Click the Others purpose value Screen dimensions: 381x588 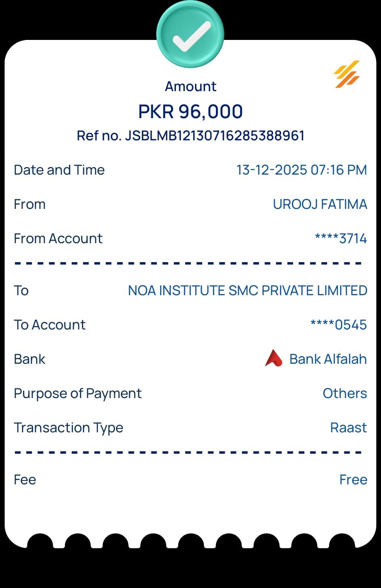point(345,393)
